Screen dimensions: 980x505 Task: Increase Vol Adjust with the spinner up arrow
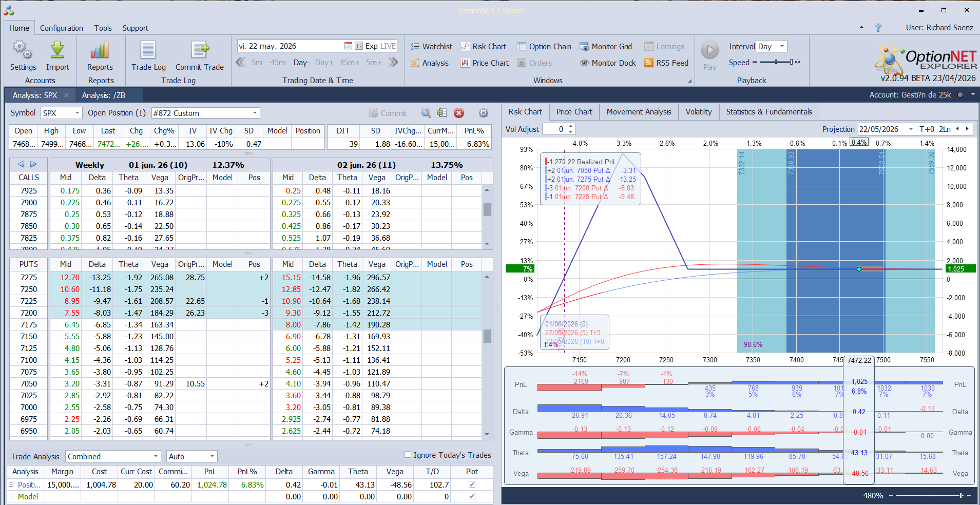coord(571,127)
